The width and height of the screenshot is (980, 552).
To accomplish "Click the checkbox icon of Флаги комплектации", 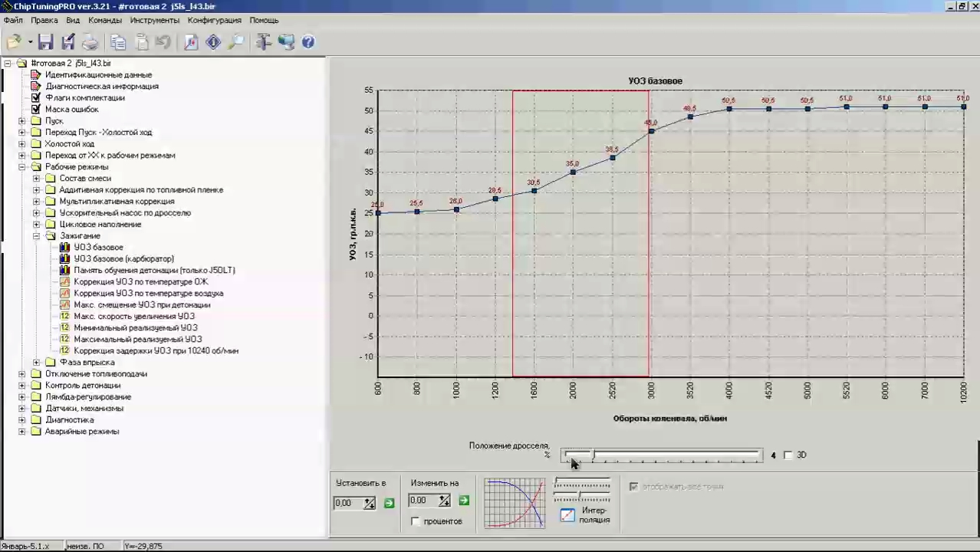I will coord(36,97).
